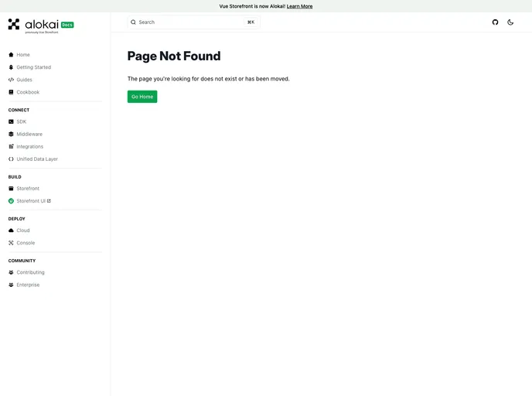Click the Unified Data Layer braces icon
532x396 pixels.
[11, 159]
